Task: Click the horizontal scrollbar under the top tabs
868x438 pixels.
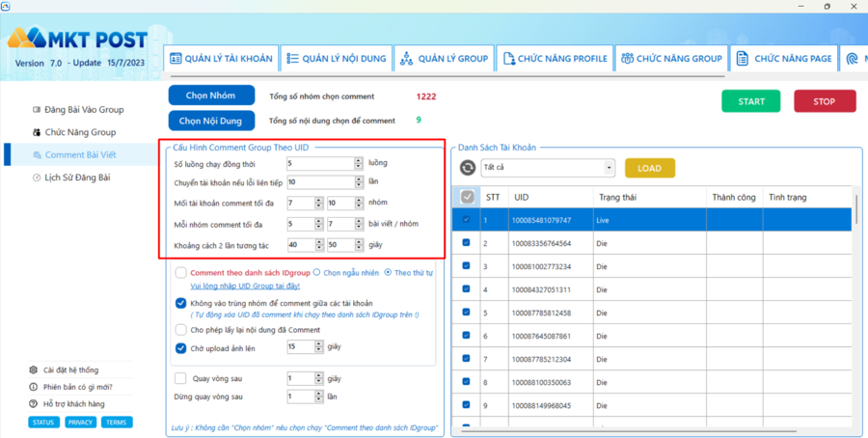Action: point(448,76)
